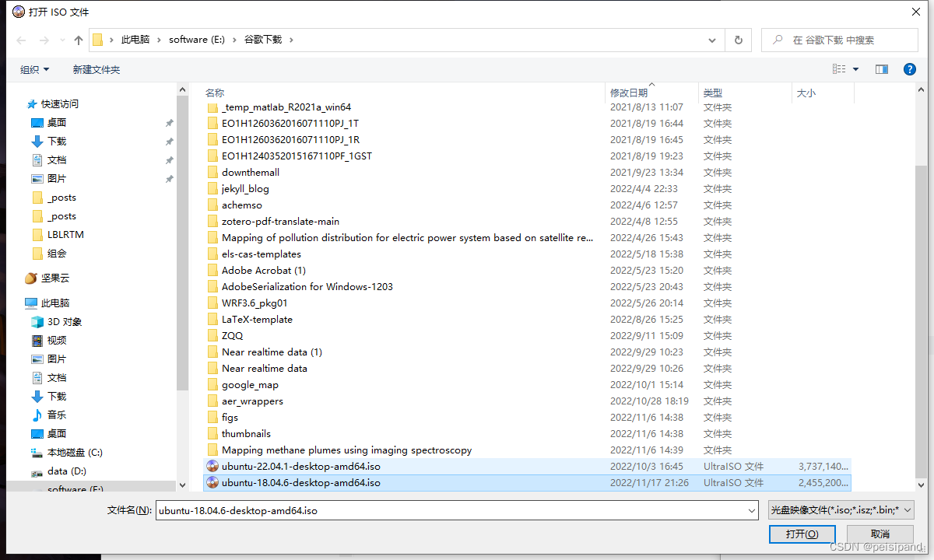Screen dimensions: 934x560
Task: Select jekyll_blog folder
Action: click(x=245, y=189)
